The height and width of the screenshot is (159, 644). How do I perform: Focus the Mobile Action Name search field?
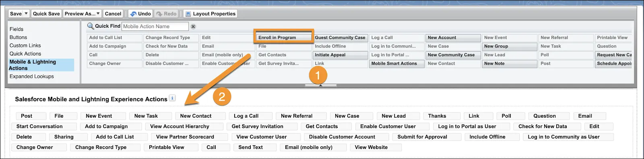pos(155,26)
